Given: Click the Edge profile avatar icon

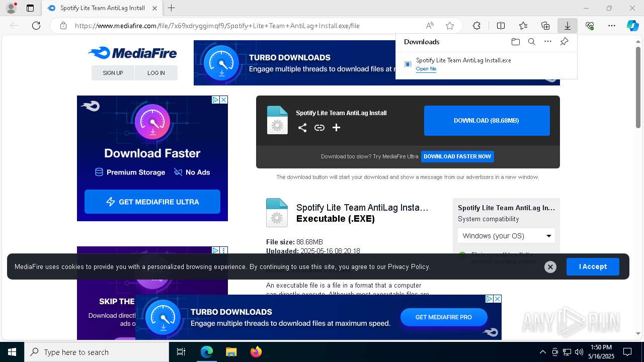Looking at the screenshot, I should (11, 8).
